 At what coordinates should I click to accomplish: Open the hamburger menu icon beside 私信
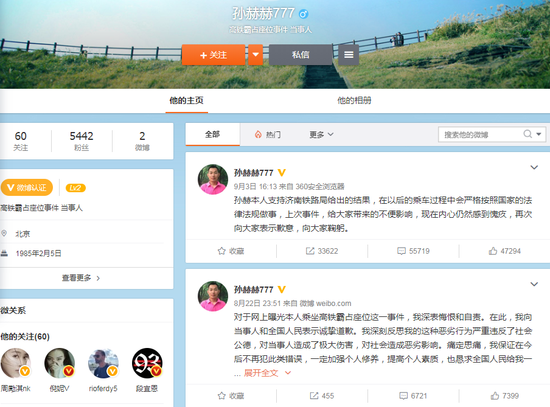(349, 55)
